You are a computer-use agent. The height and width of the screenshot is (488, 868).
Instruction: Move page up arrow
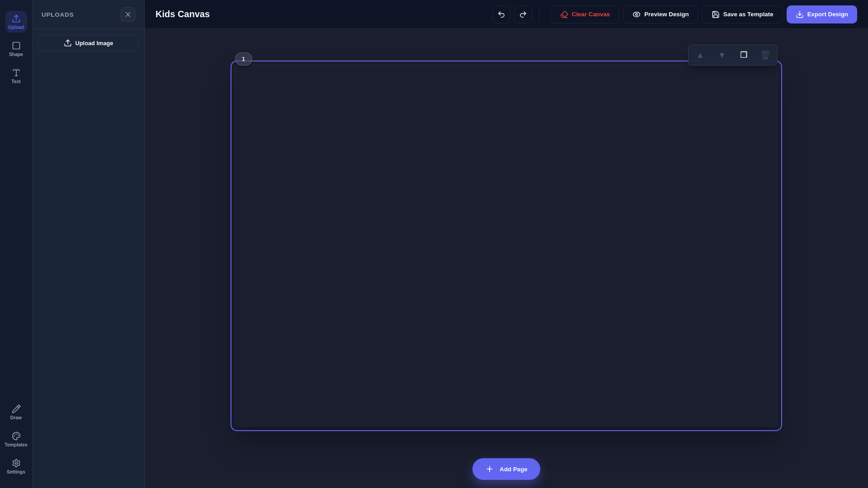click(700, 55)
